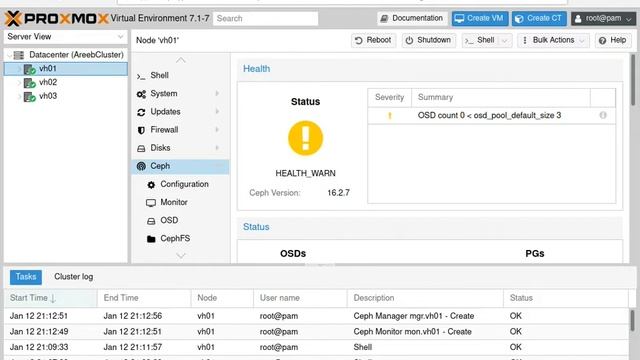The image size is (640, 360).
Task: Open the System menu item
Action: 180,93
